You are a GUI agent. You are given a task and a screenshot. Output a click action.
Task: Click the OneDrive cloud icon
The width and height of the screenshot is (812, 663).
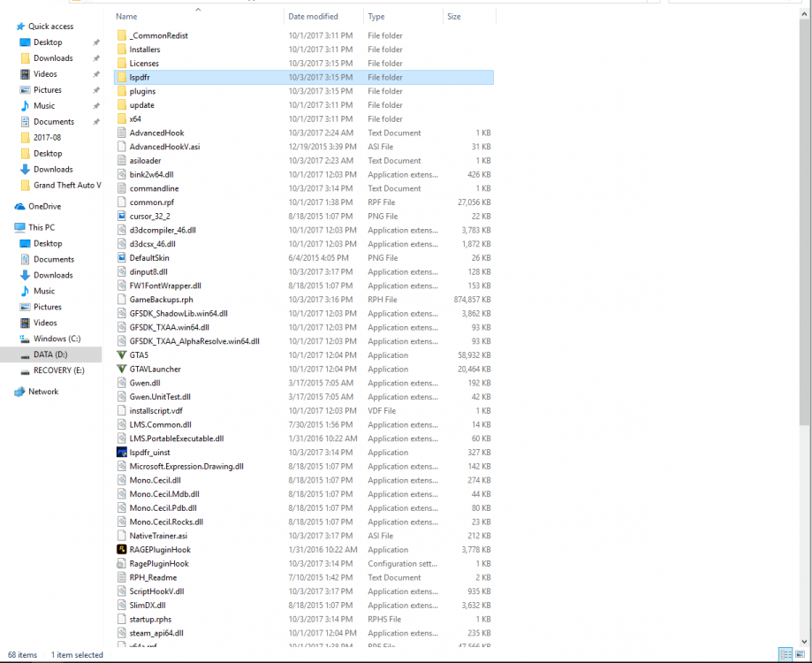(x=20, y=206)
